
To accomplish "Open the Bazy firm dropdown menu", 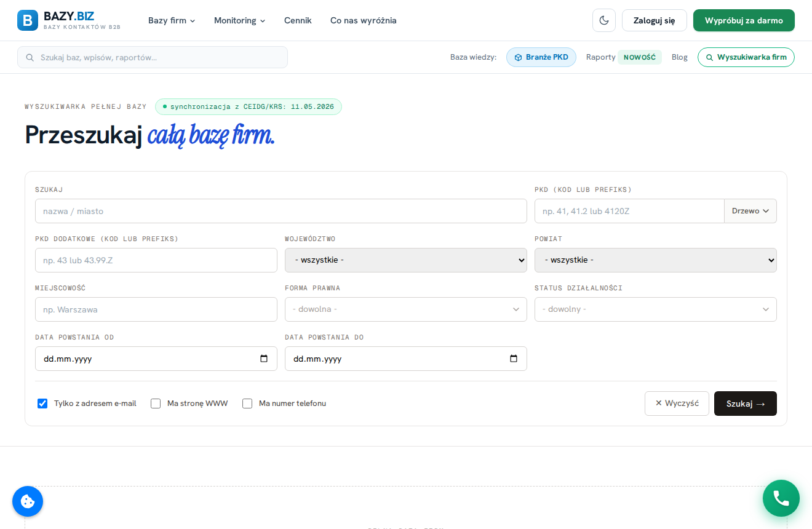I will pos(172,20).
